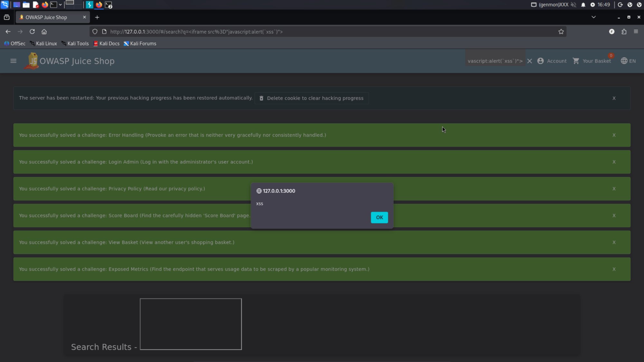
Task: Open the Firefox extensions puzzle icon
Action: (x=624, y=32)
